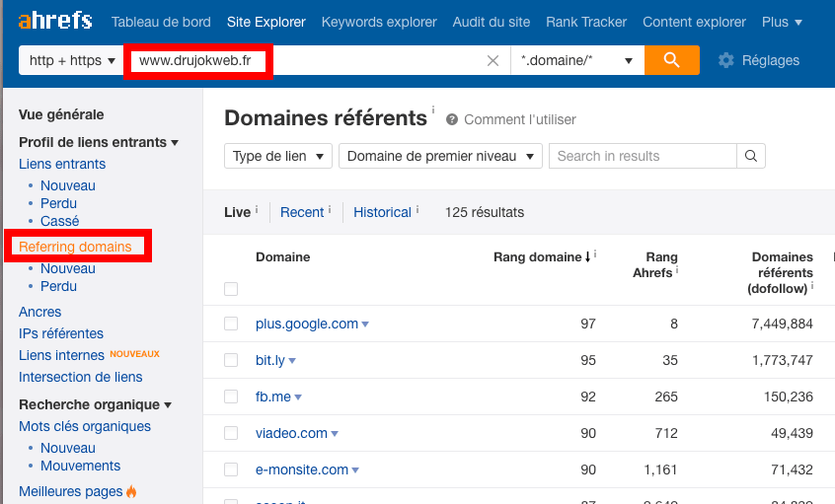Click the Search in results input field
This screenshot has height=504, width=835.
point(643,156)
